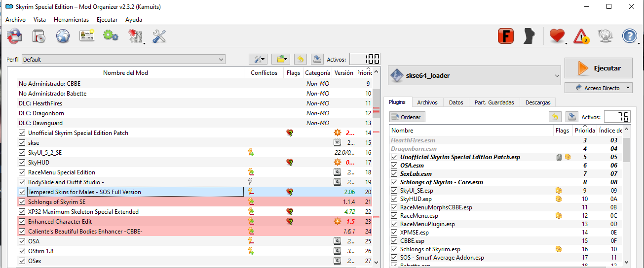Viewport: 644px width, 268px height.
Task: Expand the Acceso Directo dropdown
Action: coord(599,88)
